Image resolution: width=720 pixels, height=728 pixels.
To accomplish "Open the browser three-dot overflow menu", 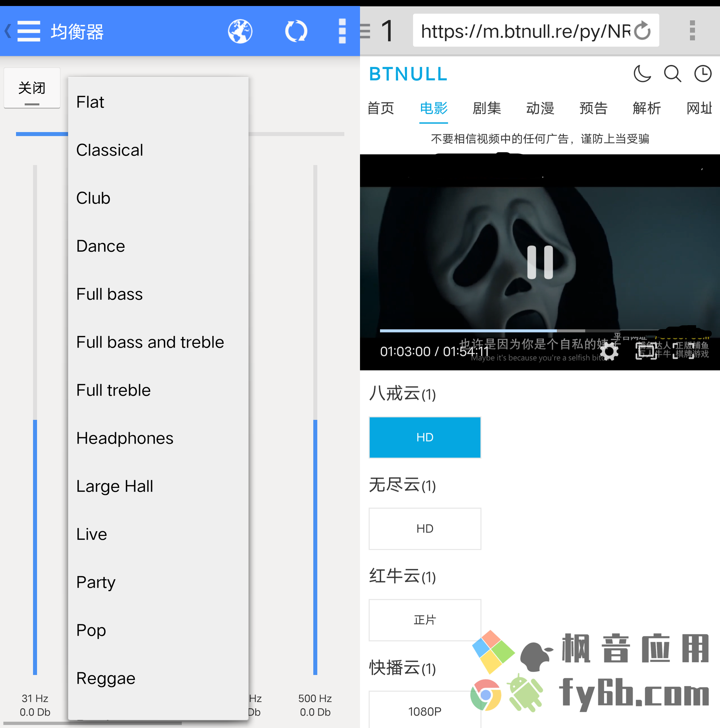I will coord(692,31).
